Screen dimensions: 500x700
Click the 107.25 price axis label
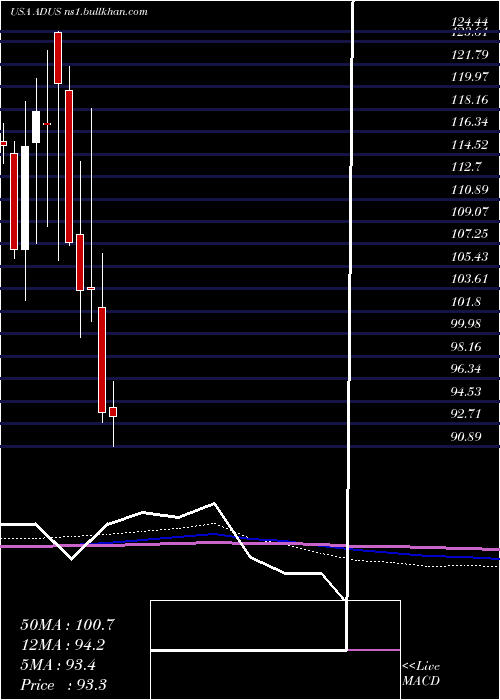[470, 234]
